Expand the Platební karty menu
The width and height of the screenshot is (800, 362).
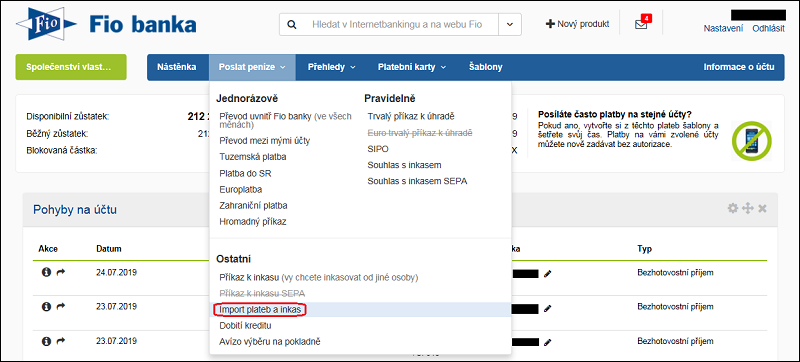412,67
